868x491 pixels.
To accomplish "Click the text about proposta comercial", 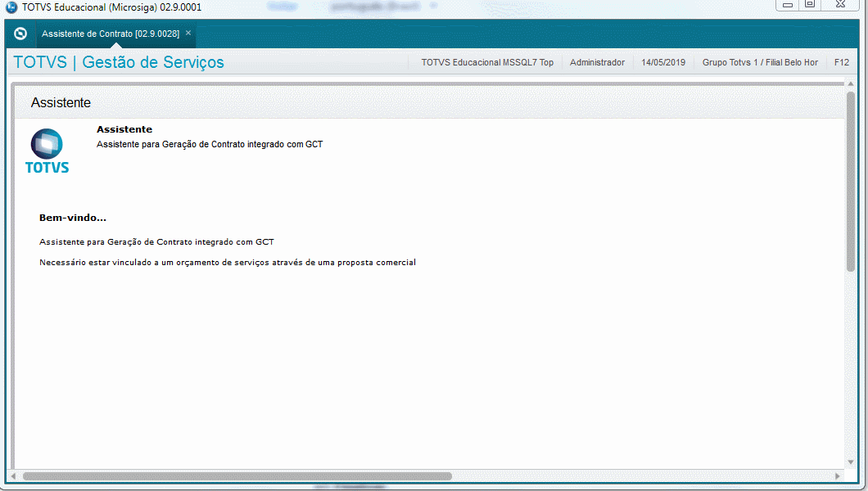I will click(x=228, y=262).
